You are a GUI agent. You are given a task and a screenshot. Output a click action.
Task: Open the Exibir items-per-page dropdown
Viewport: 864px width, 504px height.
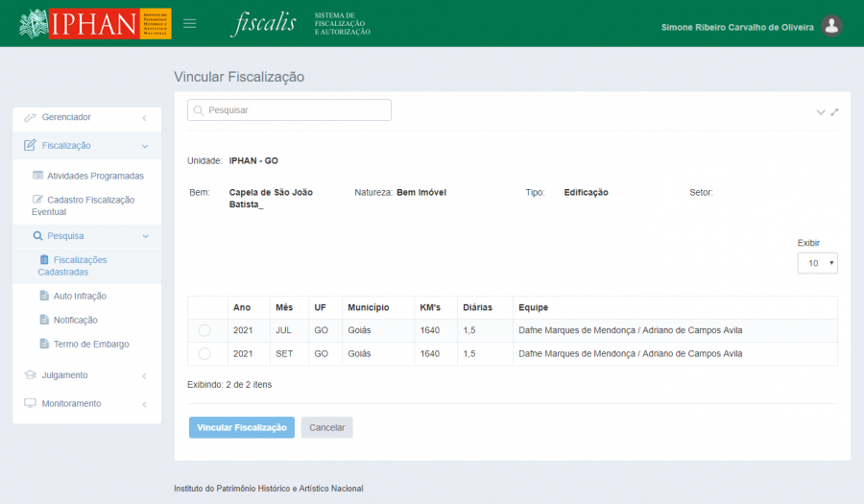(x=817, y=262)
